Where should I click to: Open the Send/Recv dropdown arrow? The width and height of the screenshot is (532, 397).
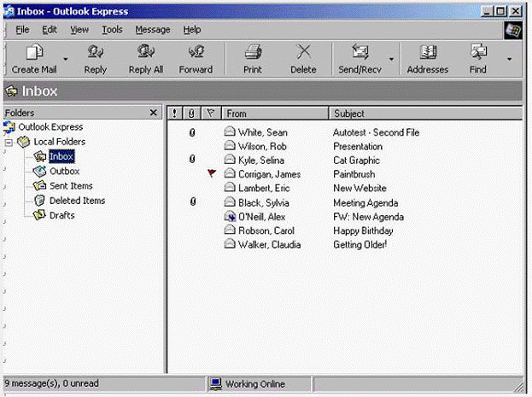391,60
